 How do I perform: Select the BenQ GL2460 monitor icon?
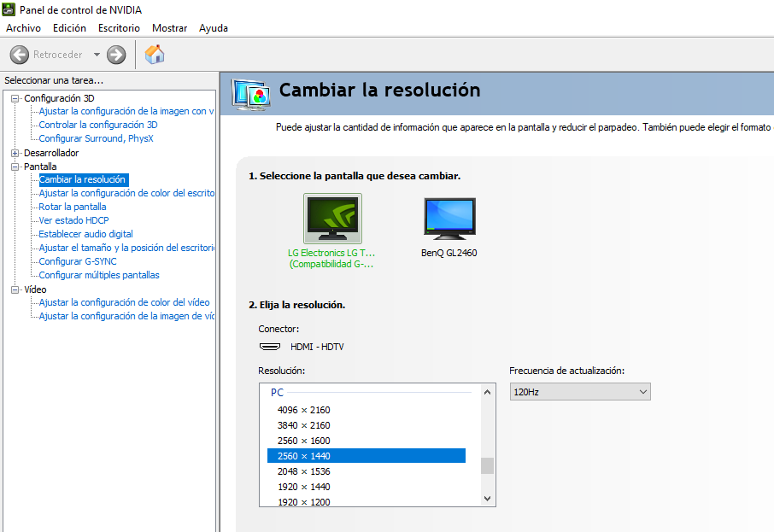point(449,218)
